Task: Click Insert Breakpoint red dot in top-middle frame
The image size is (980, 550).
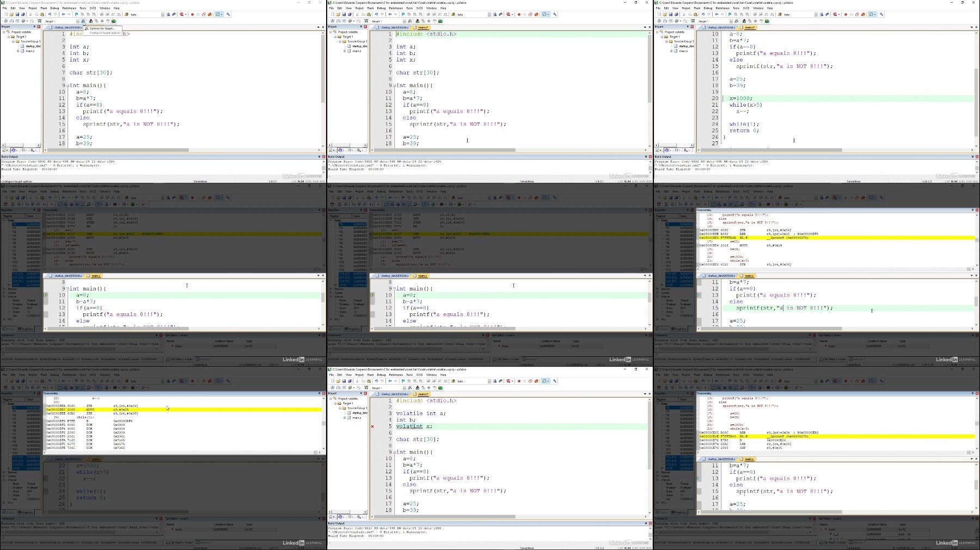Action: click(519, 15)
